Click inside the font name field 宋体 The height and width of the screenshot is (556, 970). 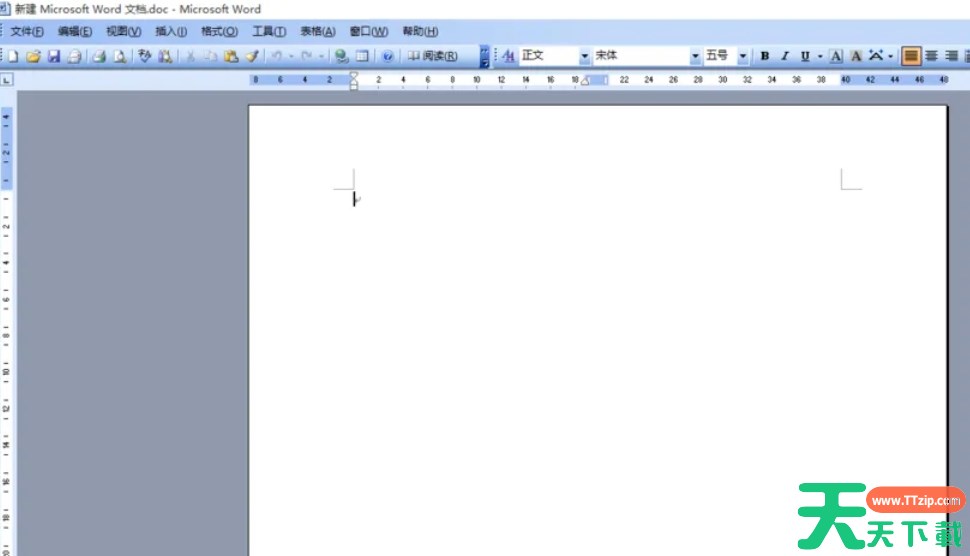[x=642, y=56]
